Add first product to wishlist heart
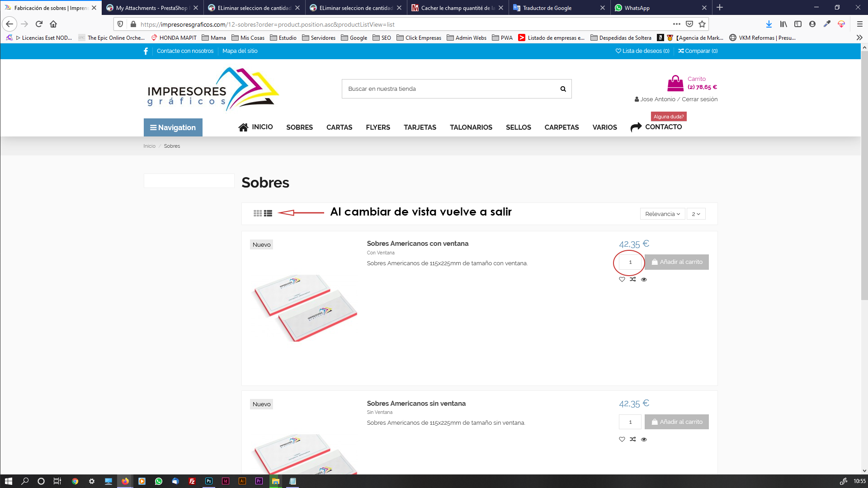 tap(622, 279)
